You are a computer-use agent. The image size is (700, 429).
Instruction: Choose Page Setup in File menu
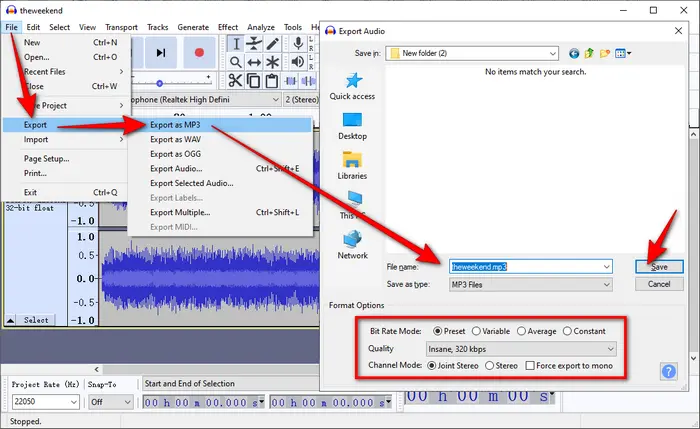(67, 158)
